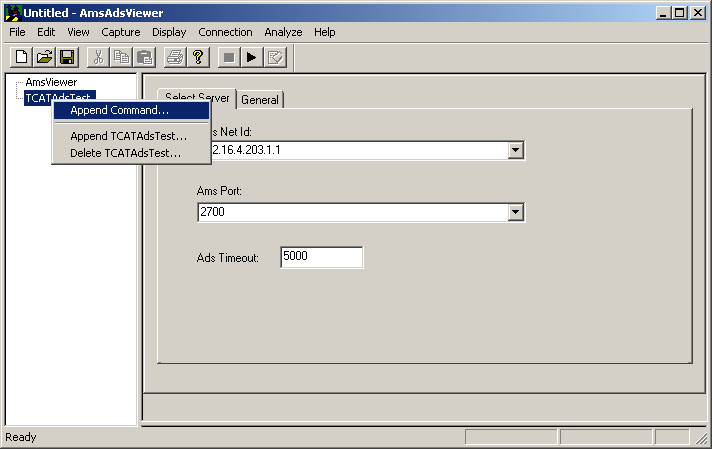712x449 pixels.
Task: Open the Connection menu
Action: point(225,32)
